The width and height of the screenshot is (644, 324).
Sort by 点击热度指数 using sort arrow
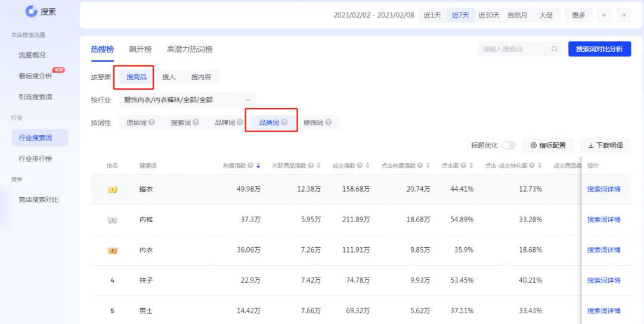pyautogui.click(x=428, y=166)
